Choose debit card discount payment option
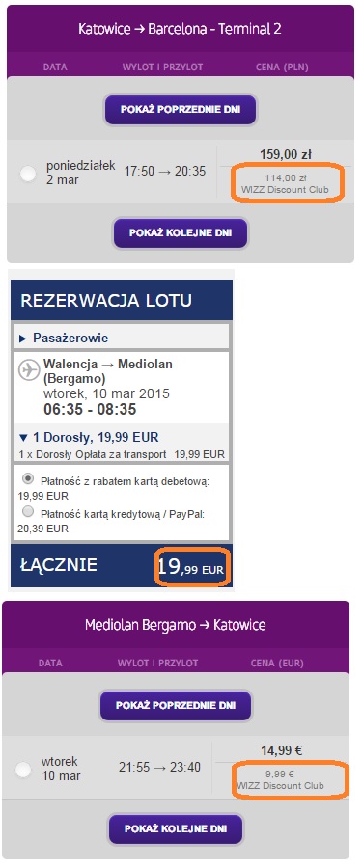The height and width of the screenshot is (868, 363). (28, 477)
